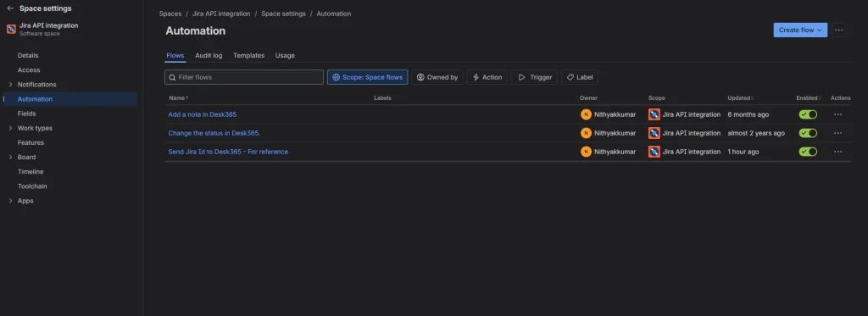Click the Labels column header
This screenshot has height=316, width=868.
click(382, 98)
